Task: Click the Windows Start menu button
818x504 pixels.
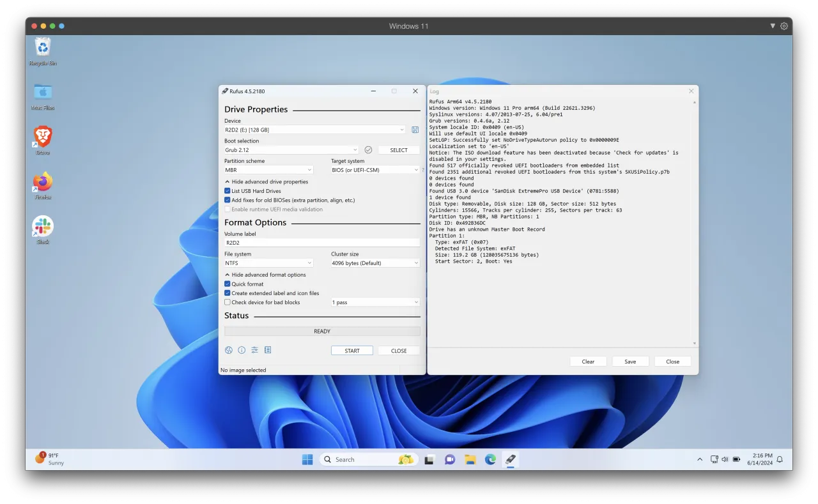Action: [307, 459]
